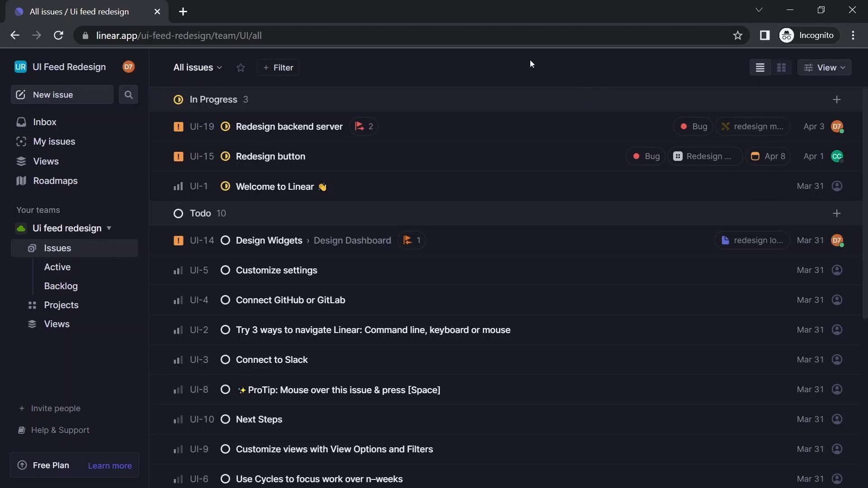The image size is (868, 488).
Task: Select Backlog under Issues
Action: [x=61, y=286]
